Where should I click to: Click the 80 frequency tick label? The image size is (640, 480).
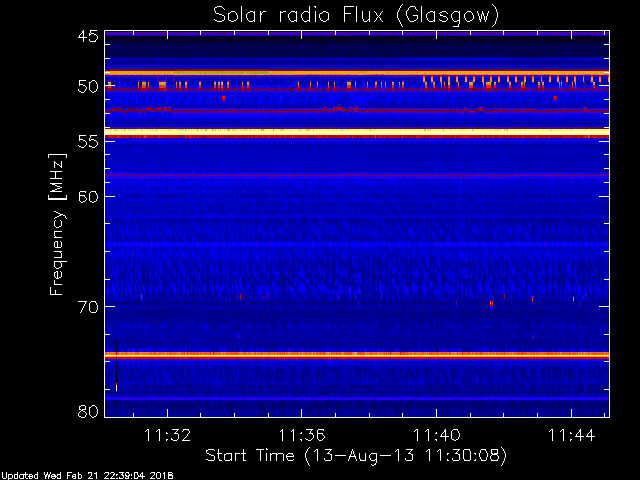[88, 411]
